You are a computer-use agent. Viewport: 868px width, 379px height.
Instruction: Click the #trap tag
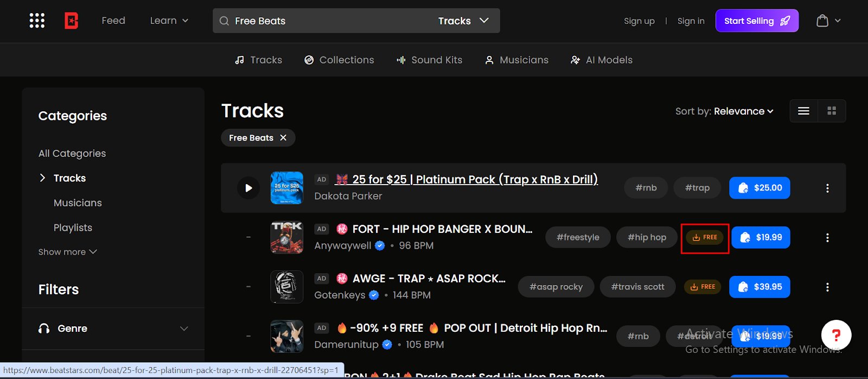[697, 188]
